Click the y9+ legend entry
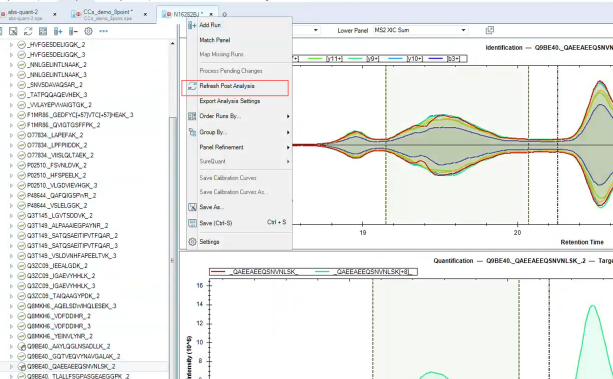Image resolution: width=613 pixels, height=379 pixels. pos(363,59)
